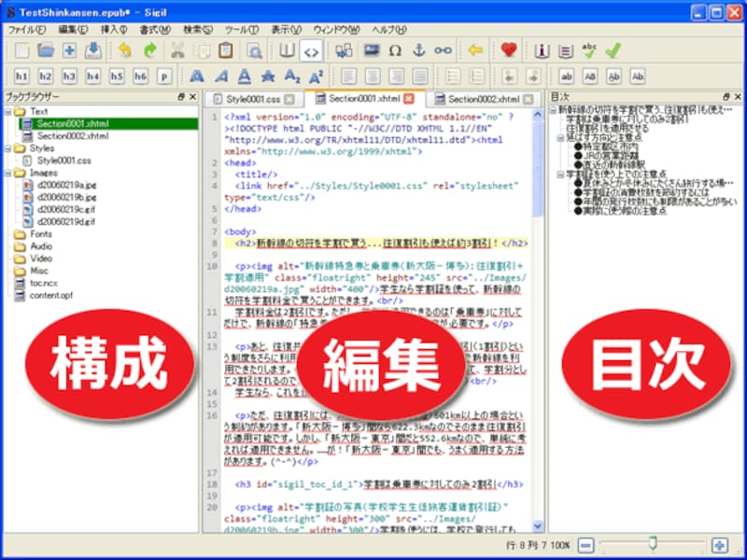Click the zoom-in plus button in status bar
The height and width of the screenshot is (560, 747).
pyautogui.click(x=720, y=545)
